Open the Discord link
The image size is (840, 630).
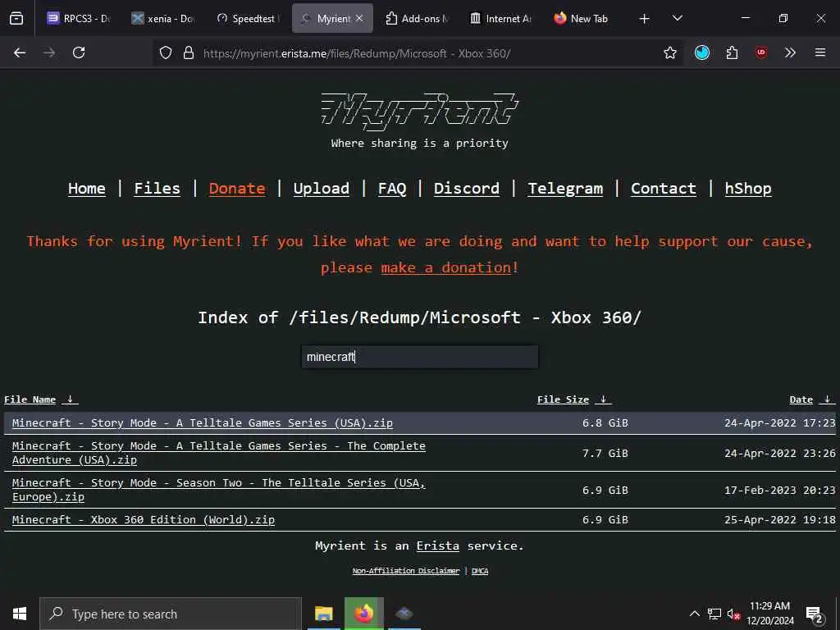pyautogui.click(x=467, y=189)
